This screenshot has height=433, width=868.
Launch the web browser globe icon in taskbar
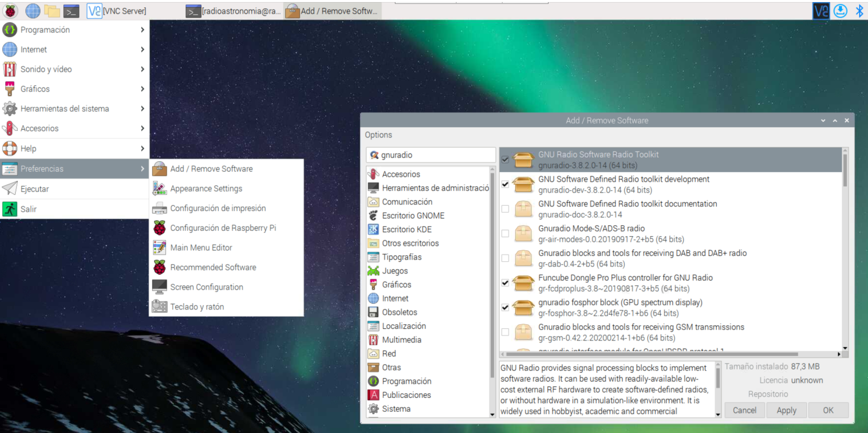point(32,10)
